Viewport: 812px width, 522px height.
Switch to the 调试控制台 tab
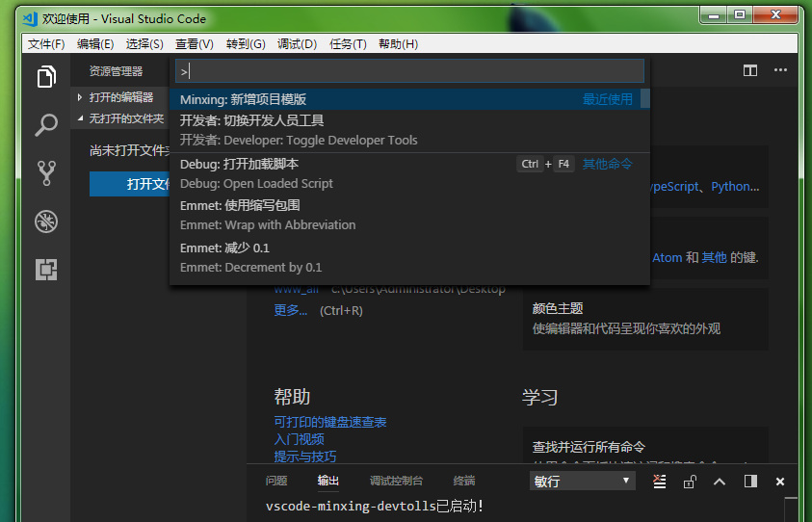point(396,482)
